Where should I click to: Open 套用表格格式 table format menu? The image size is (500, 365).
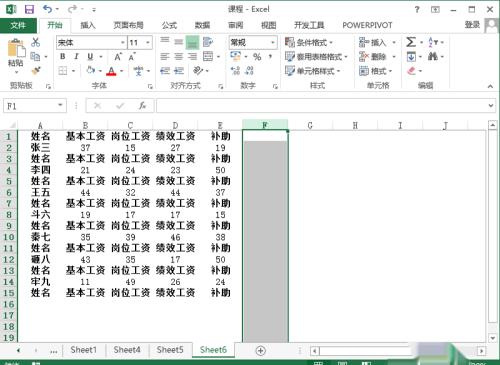316,57
